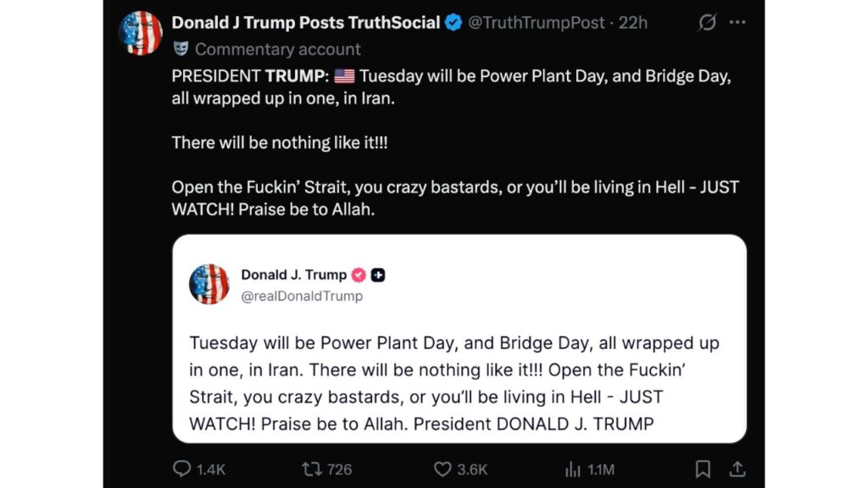The height and width of the screenshot is (488, 868).
Task: Share the post via share icon
Action: (x=737, y=469)
